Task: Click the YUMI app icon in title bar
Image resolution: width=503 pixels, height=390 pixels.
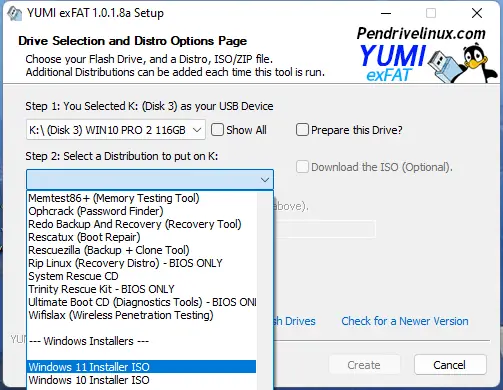Action: pos(14,13)
